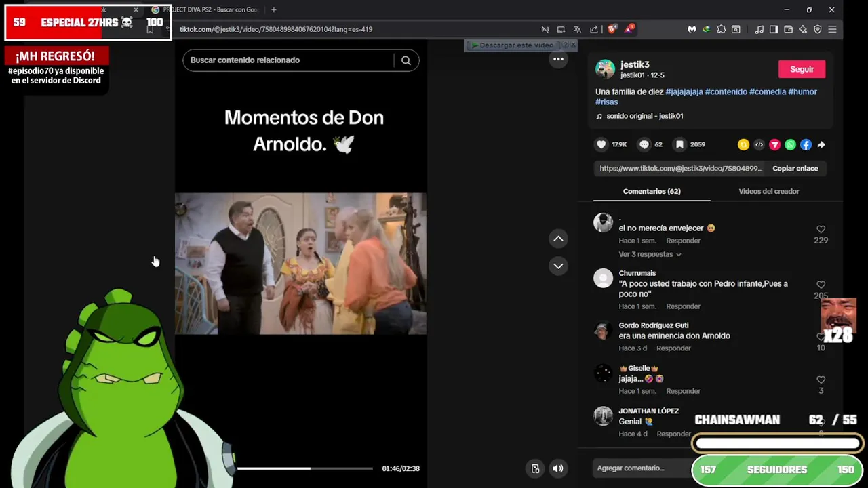This screenshot has height=488, width=868.
Task: Close the Descargar este video bar
Action: (x=573, y=45)
